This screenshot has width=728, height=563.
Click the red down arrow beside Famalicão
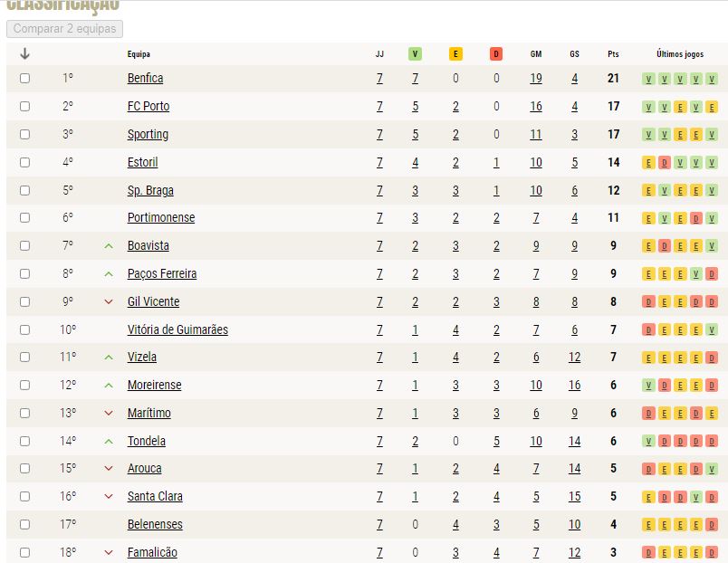tap(109, 552)
